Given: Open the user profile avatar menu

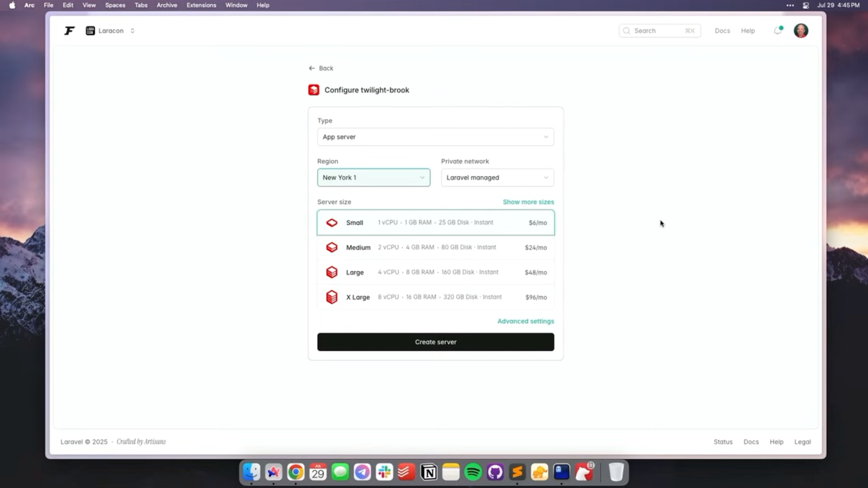Looking at the screenshot, I should coord(801,31).
